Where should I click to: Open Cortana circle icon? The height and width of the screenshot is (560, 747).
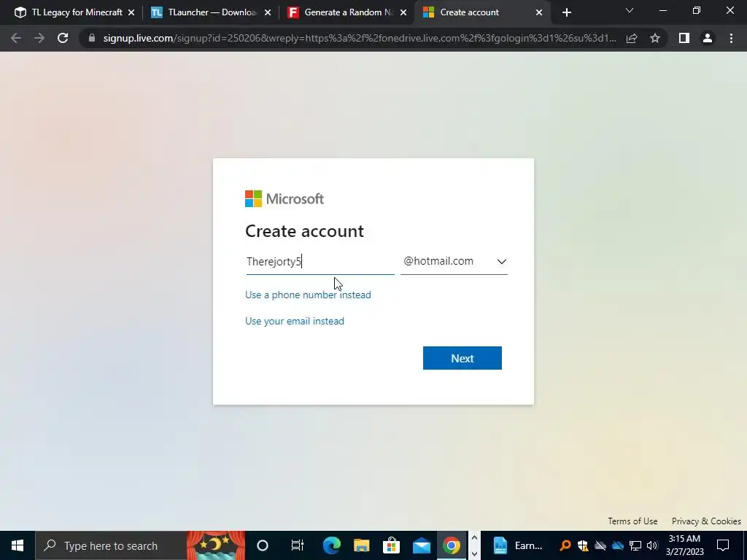point(263,545)
